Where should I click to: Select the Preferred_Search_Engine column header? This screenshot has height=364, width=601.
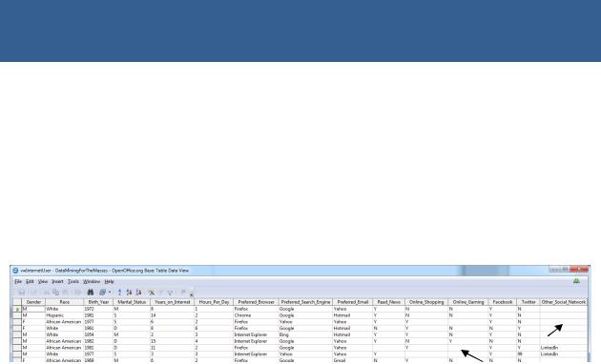pyautogui.click(x=305, y=302)
